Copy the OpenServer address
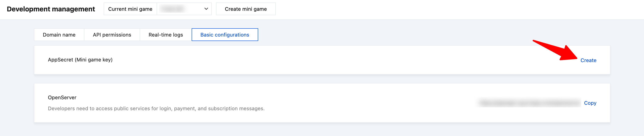Viewport: 644px width, 136px height. point(590,103)
